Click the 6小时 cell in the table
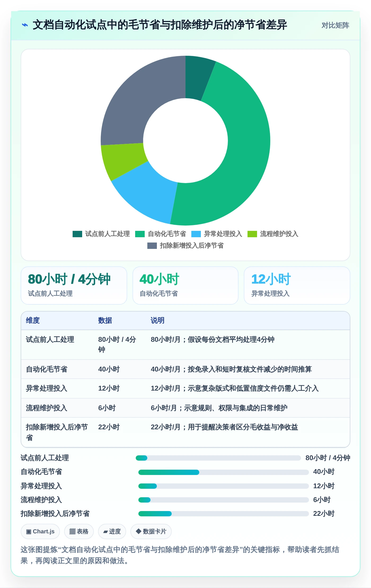 pyautogui.click(x=107, y=408)
